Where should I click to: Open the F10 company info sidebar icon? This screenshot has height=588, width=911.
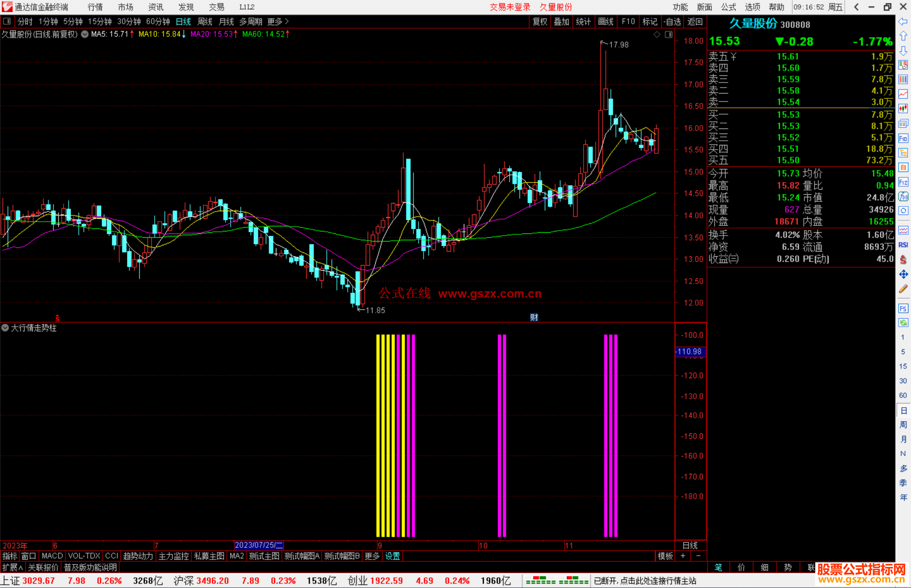[x=903, y=138]
